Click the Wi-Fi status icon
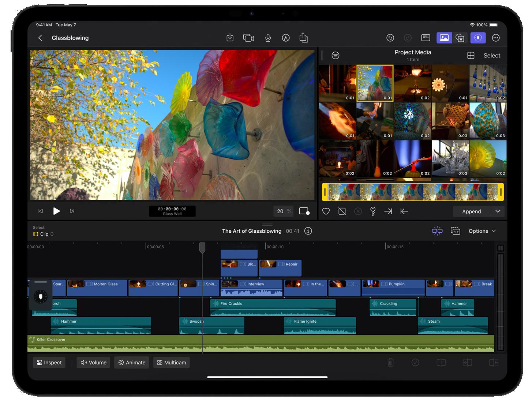 click(x=472, y=25)
